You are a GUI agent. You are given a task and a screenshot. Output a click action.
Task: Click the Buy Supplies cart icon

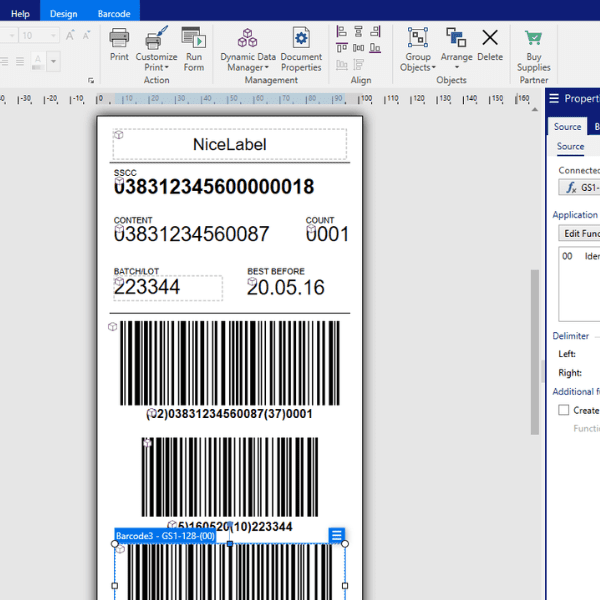[534, 39]
